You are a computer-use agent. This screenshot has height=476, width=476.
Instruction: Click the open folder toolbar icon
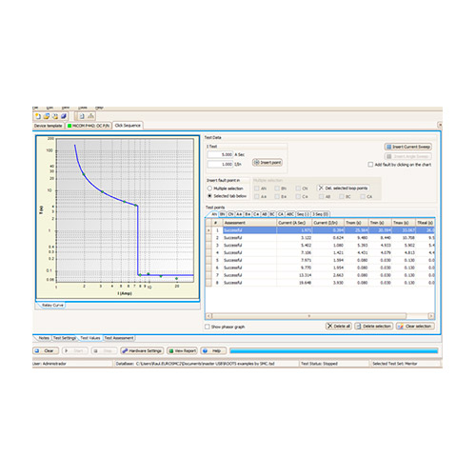coord(47,116)
